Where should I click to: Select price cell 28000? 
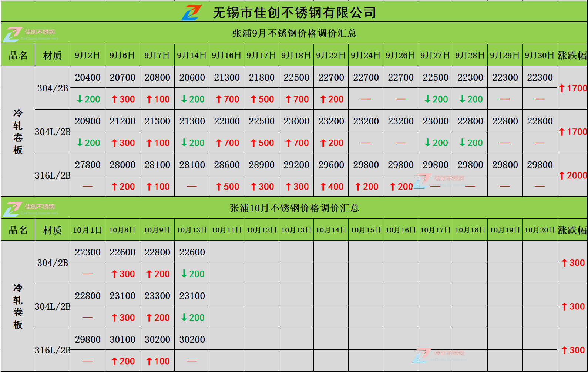[x=122, y=165]
